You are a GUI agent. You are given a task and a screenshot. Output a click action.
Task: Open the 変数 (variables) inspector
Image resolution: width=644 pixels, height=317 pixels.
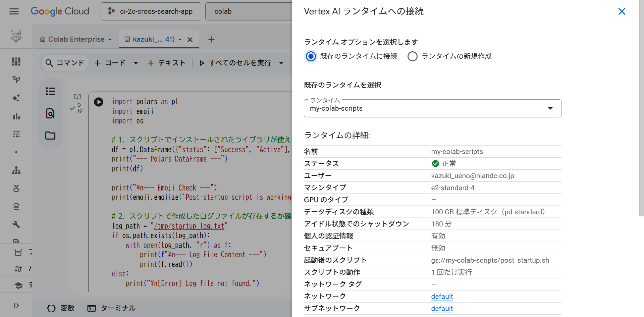(60, 308)
